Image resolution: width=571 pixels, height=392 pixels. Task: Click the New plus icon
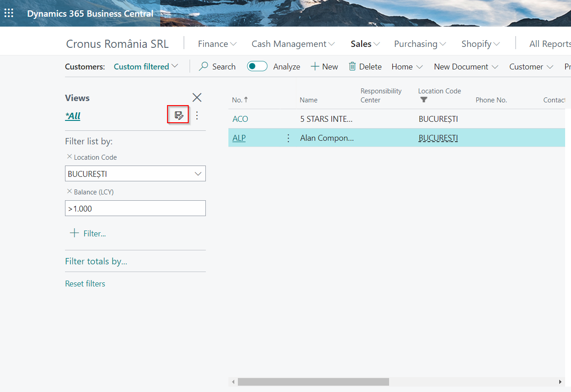[x=315, y=66]
